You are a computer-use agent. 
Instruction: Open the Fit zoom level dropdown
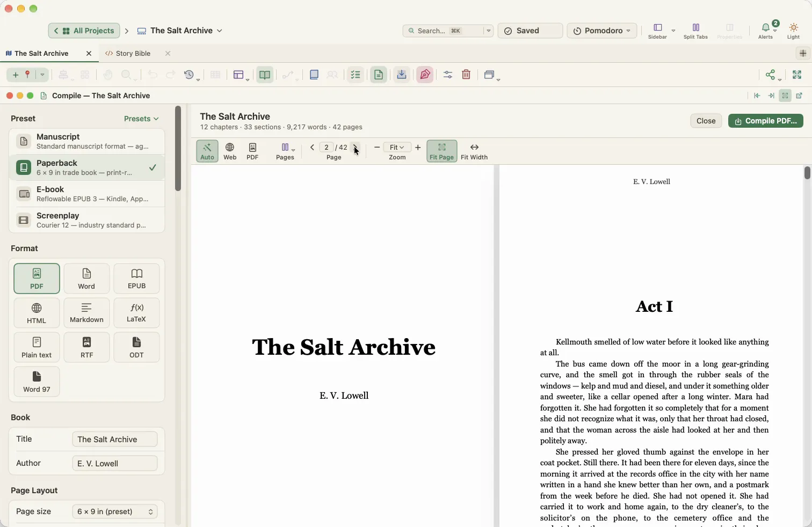pos(397,147)
